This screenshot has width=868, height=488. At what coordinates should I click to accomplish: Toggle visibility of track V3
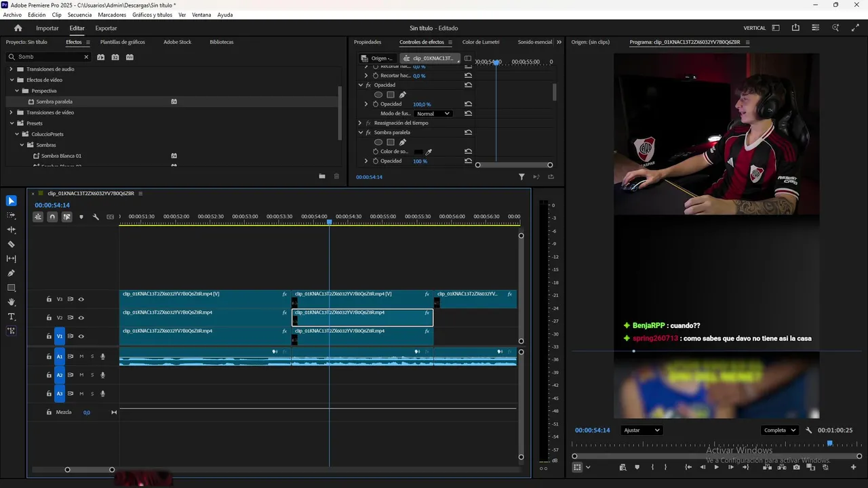(81, 299)
